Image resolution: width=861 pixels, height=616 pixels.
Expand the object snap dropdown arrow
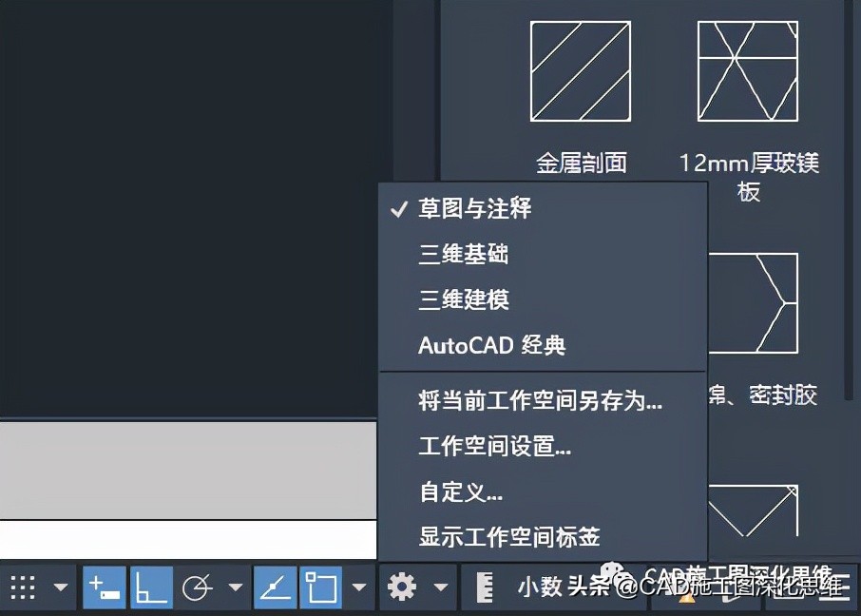pyautogui.click(x=358, y=587)
